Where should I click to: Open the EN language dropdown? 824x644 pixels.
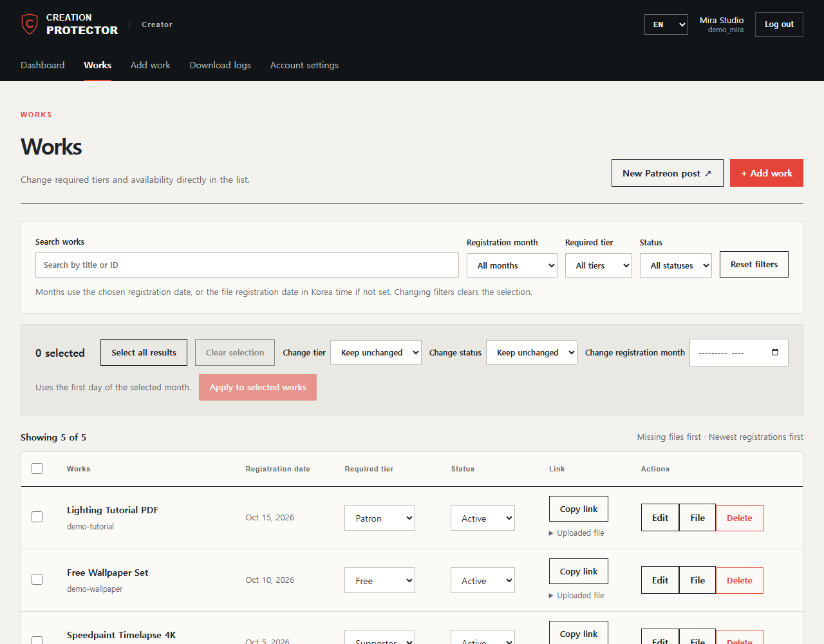[x=666, y=24]
